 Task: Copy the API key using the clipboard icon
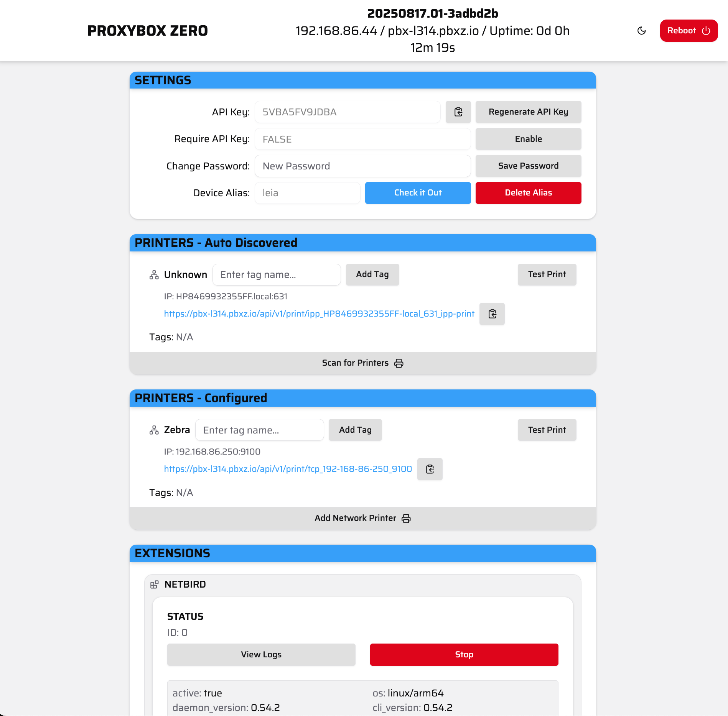458,112
